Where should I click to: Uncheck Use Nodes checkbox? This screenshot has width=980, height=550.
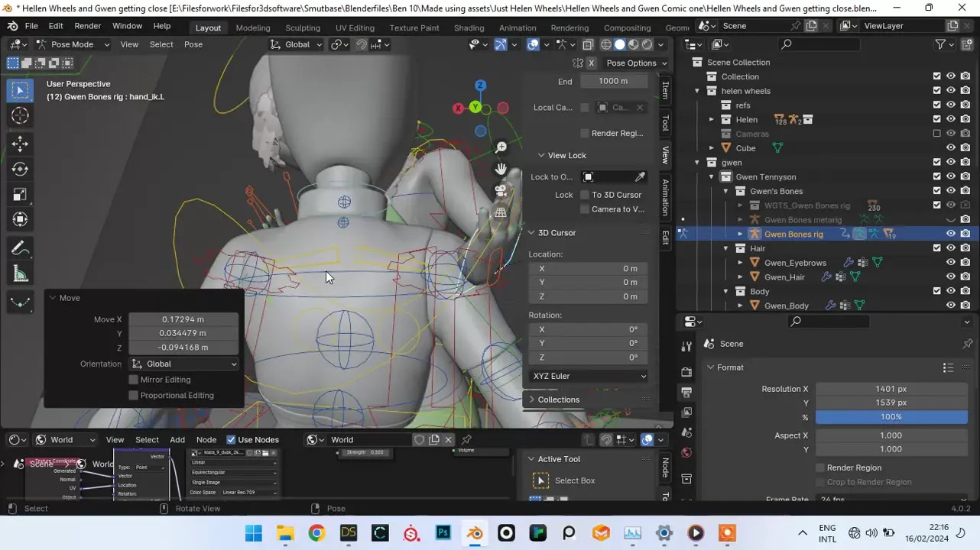coord(231,439)
